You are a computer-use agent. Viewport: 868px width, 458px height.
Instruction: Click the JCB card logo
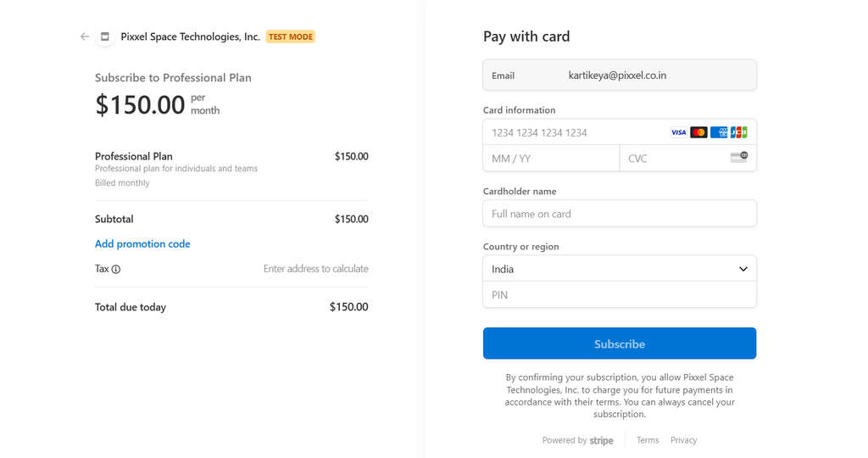click(738, 132)
